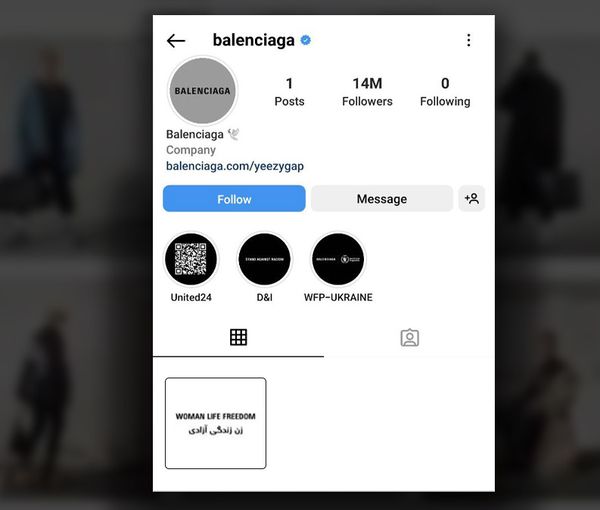
Task: Go back using the left arrow icon
Action: (176, 41)
